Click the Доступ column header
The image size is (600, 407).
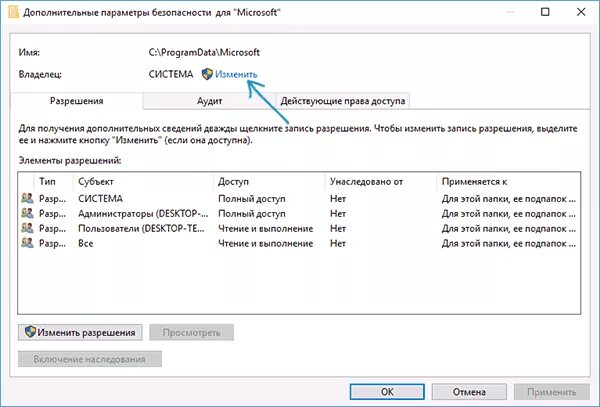point(269,182)
